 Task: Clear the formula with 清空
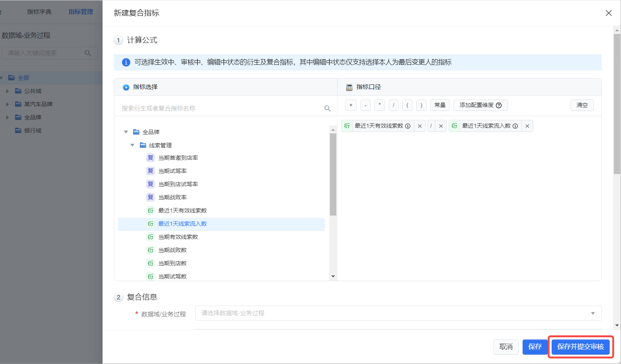coord(582,105)
